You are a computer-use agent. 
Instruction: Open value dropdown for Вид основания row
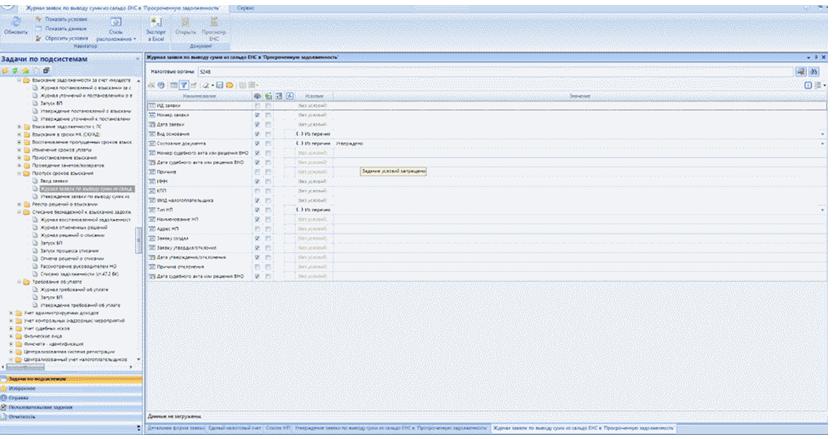822,134
